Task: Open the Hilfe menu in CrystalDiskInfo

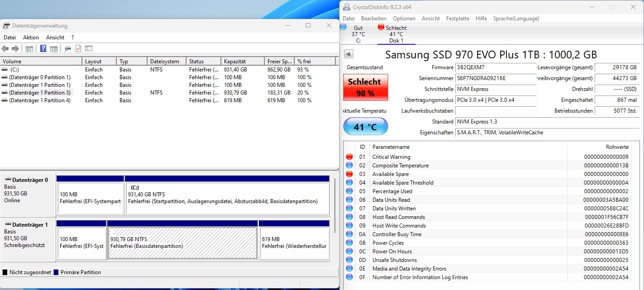Action: pos(482,19)
